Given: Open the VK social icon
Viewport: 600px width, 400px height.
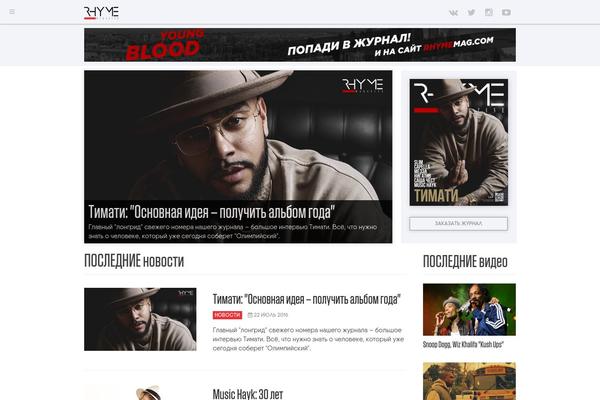Looking at the screenshot, I should coord(453,13).
